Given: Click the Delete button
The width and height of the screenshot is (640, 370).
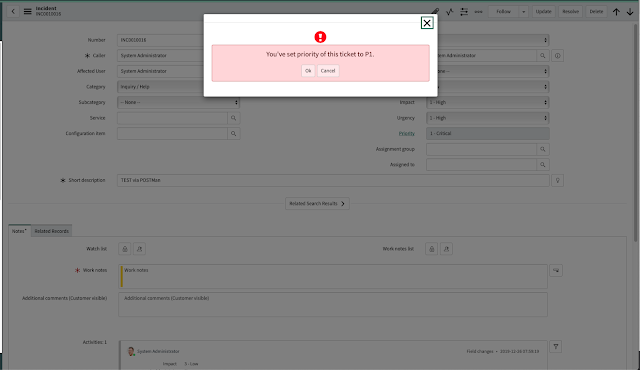Looking at the screenshot, I should click(596, 11).
